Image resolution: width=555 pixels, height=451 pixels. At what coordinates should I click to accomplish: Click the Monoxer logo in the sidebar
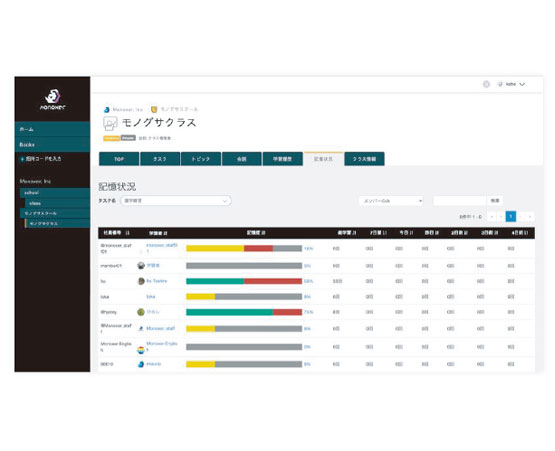tap(52, 99)
